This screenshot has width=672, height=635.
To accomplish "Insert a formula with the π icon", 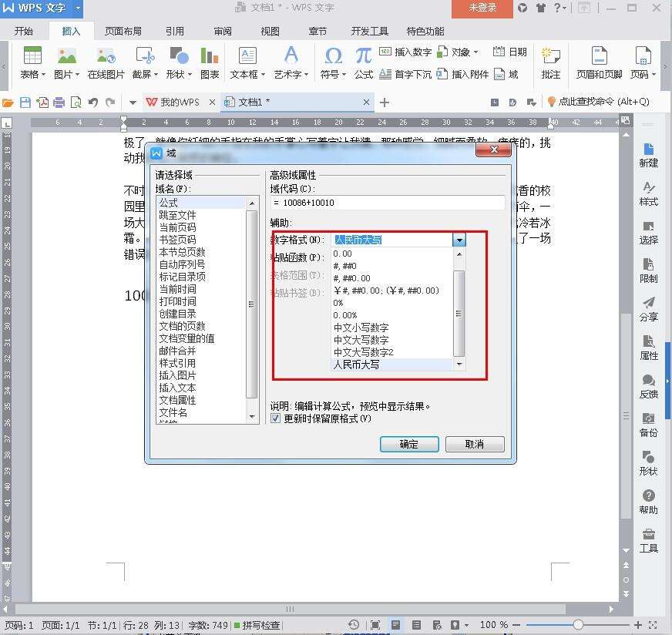I will [363, 56].
